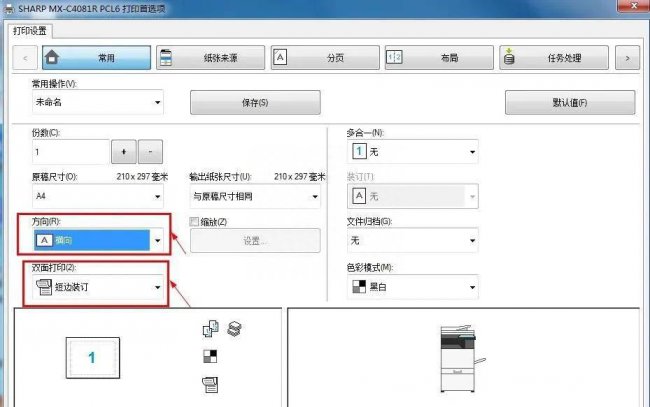Click the layout icon on 布局 tab
The height and width of the screenshot is (407, 650).
click(x=394, y=57)
